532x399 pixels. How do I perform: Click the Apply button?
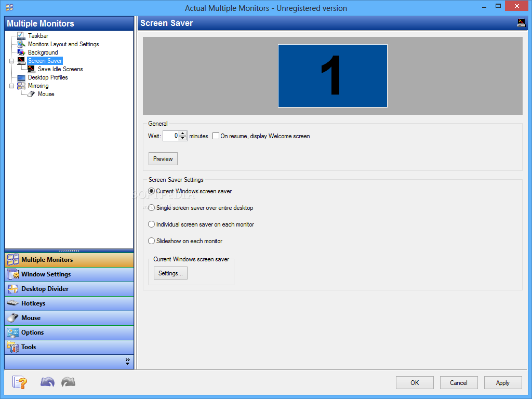503,383
